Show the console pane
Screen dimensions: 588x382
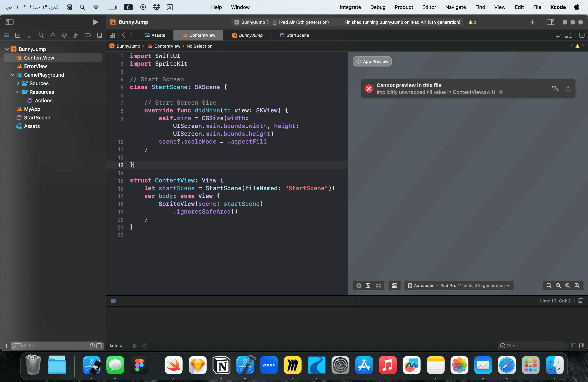point(582,346)
